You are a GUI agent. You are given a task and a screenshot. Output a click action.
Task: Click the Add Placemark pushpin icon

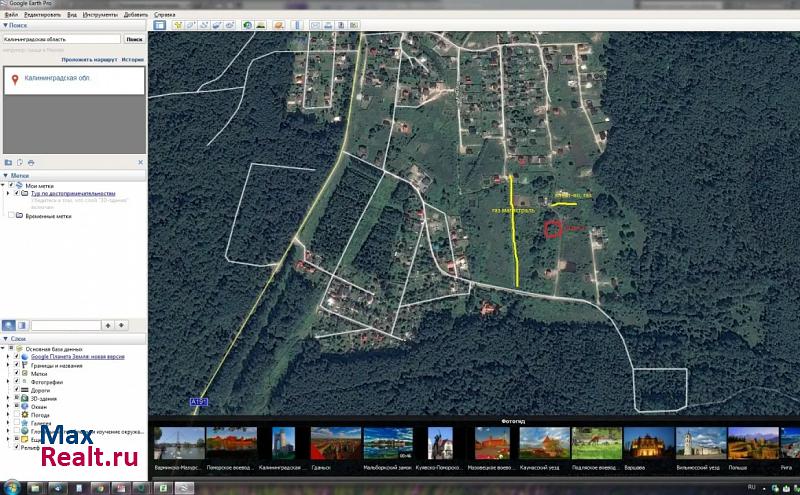[177, 25]
